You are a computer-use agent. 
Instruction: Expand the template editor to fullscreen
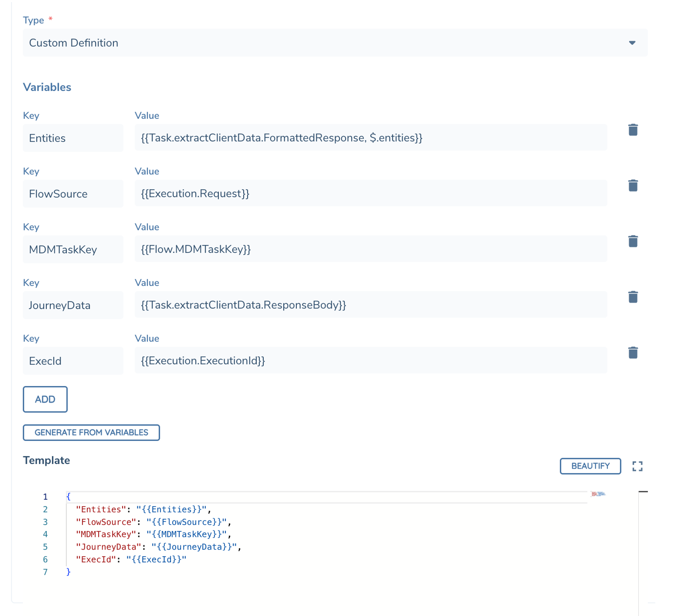click(x=638, y=466)
